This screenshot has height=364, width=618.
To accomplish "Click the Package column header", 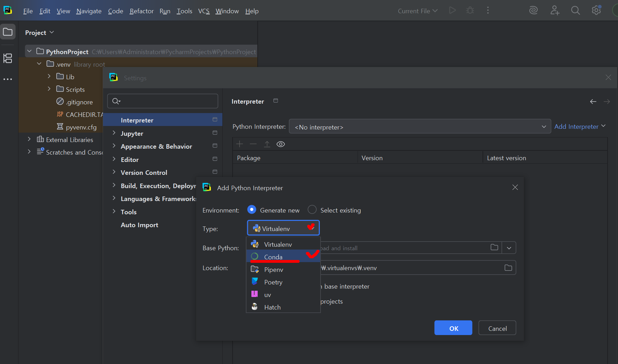I will (295, 158).
